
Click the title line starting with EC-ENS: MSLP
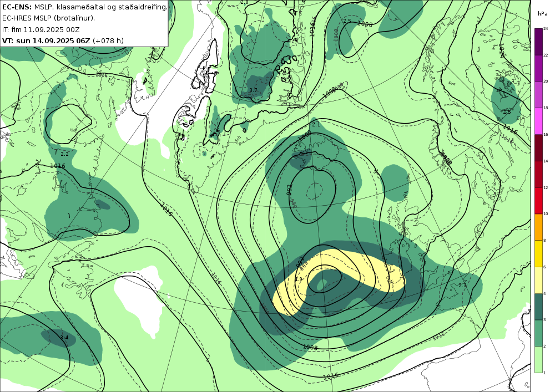(84, 7)
